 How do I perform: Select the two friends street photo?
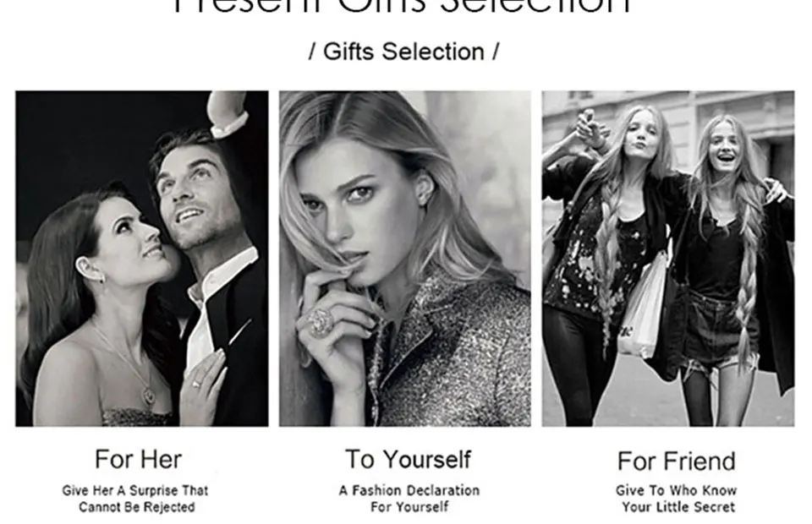(668, 259)
